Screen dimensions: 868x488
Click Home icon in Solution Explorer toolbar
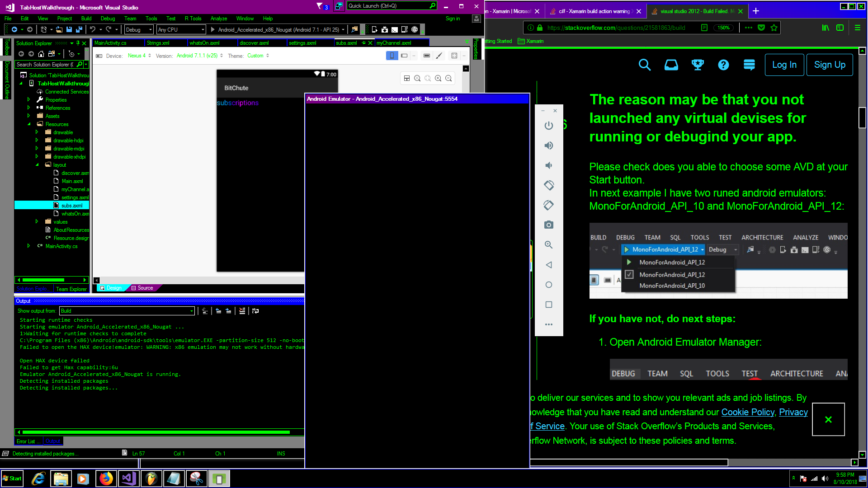pos(41,54)
